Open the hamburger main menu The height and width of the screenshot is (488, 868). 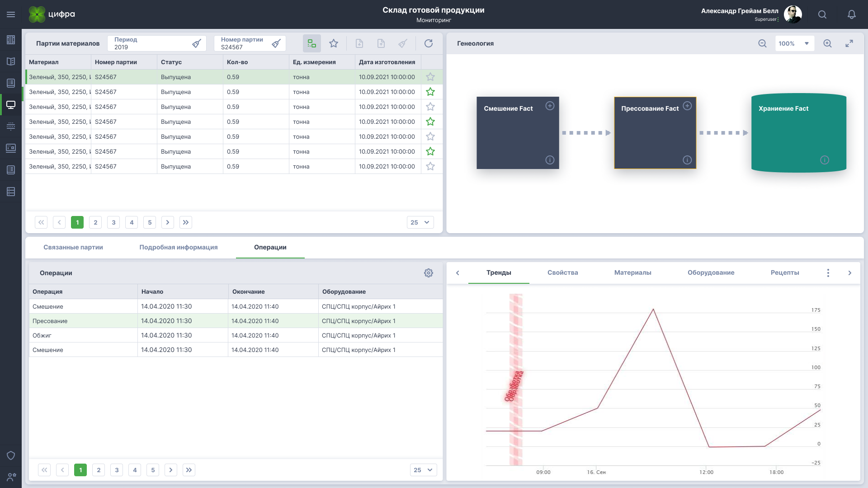pos(11,14)
